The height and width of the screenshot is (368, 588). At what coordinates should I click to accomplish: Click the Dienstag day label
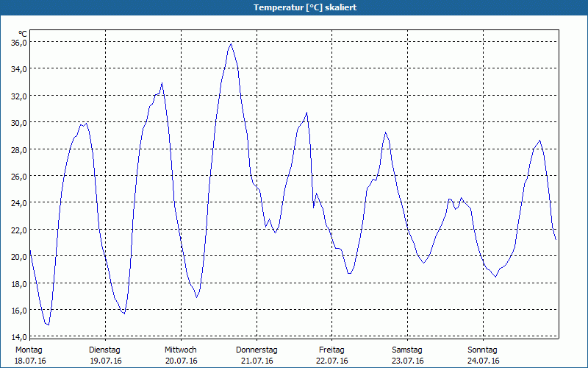(104, 350)
